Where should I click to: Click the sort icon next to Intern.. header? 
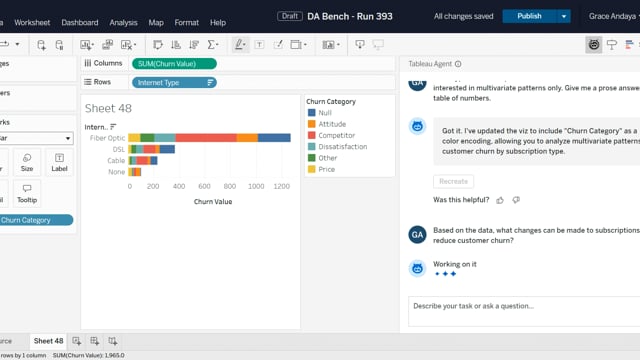113,127
